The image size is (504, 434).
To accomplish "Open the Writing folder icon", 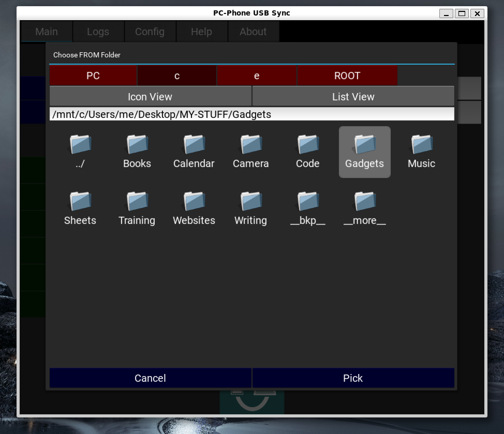I will [251, 208].
